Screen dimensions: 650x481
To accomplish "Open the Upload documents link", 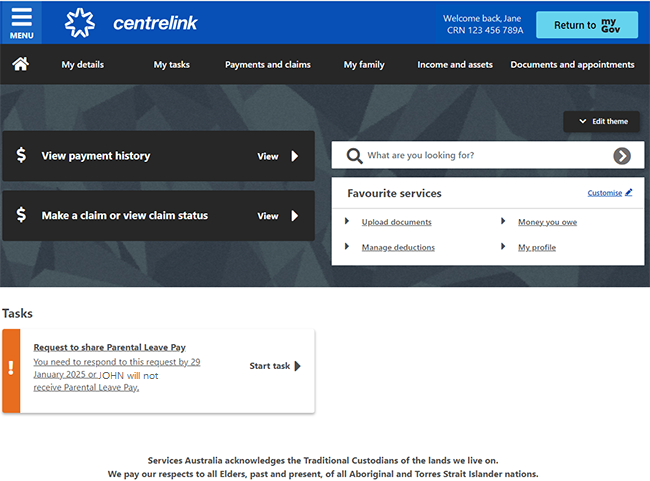I will tap(396, 222).
